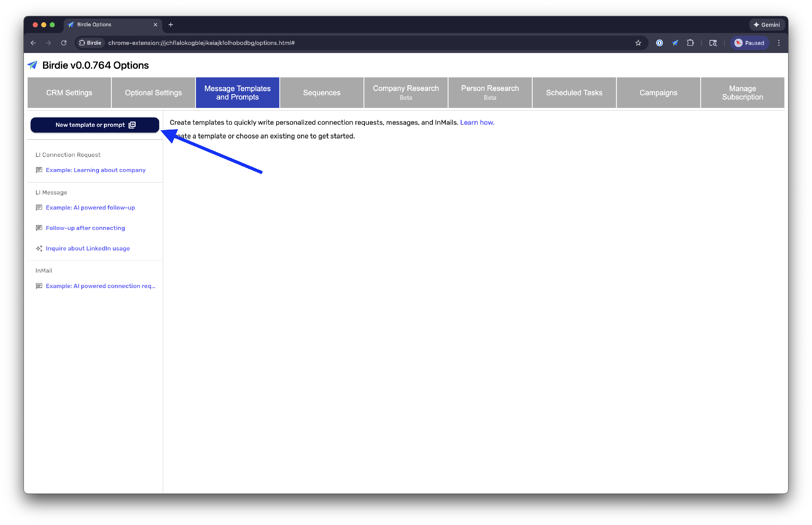Go back to previous page
This screenshot has height=525, width=812.
[33, 43]
